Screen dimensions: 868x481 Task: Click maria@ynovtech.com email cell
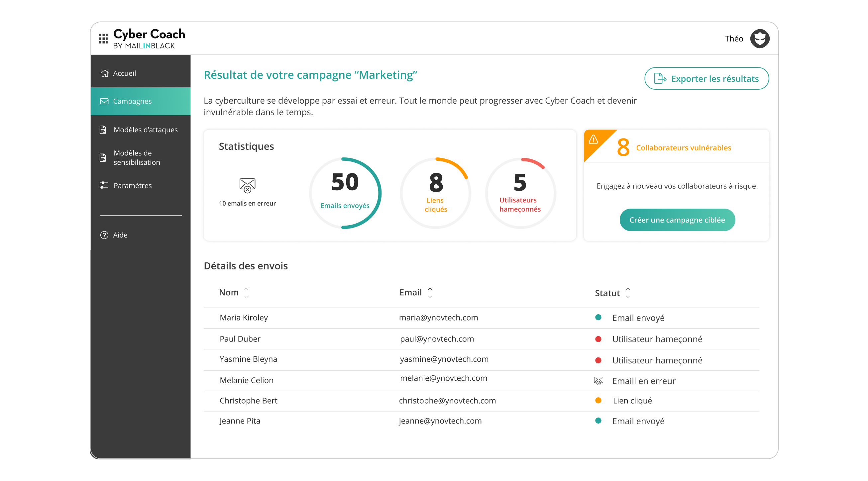click(438, 317)
